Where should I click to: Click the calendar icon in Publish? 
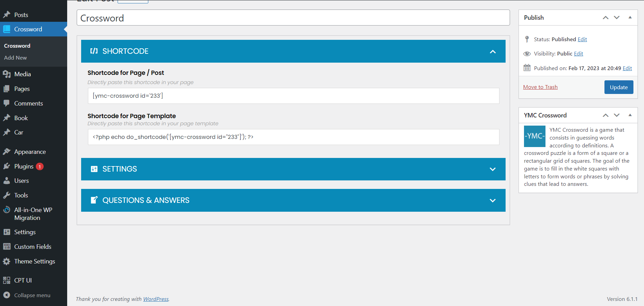point(527,68)
